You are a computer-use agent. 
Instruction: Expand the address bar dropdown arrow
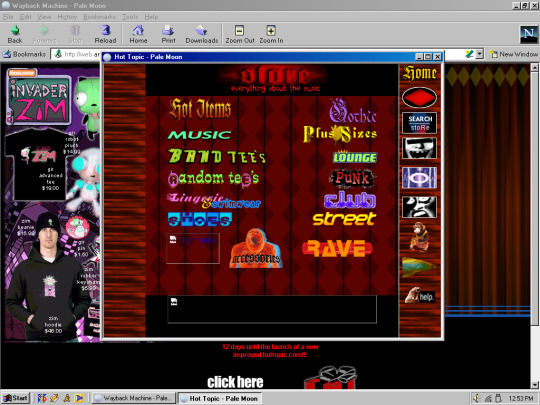[479, 54]
